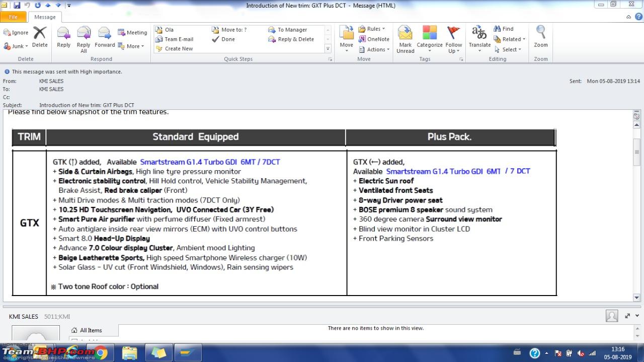This screenshot has width=644, height=362.
Task: Open the Zoom dialog
Action: point(541,37)
